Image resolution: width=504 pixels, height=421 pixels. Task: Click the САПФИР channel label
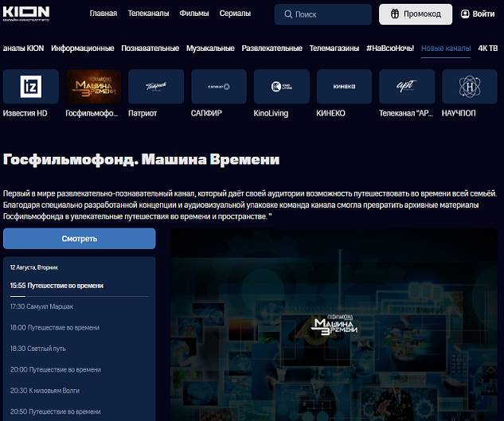click(x=206, y=113)
